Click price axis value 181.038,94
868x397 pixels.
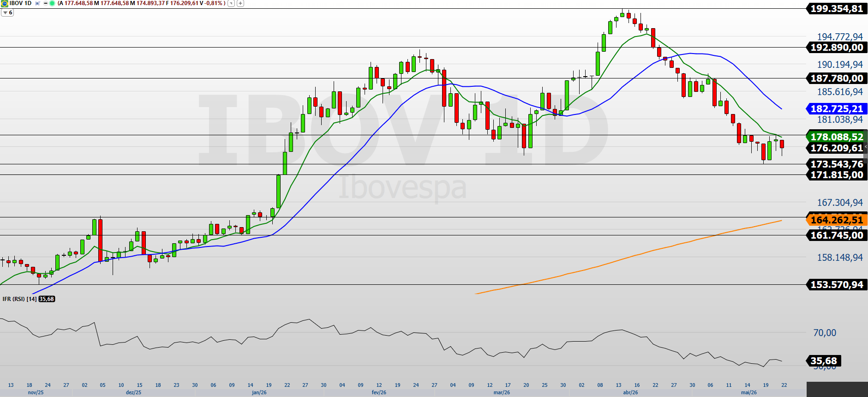pyautogui.click(x=840, y=120)
